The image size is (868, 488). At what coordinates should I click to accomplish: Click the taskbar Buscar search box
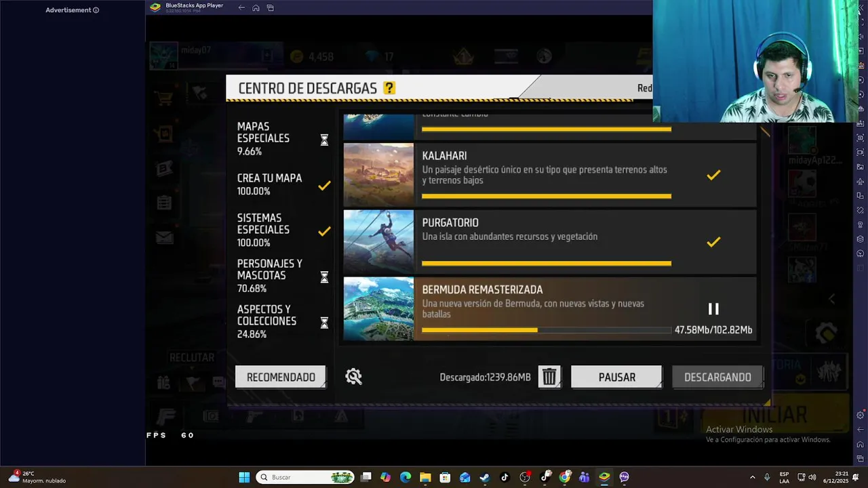305,477
